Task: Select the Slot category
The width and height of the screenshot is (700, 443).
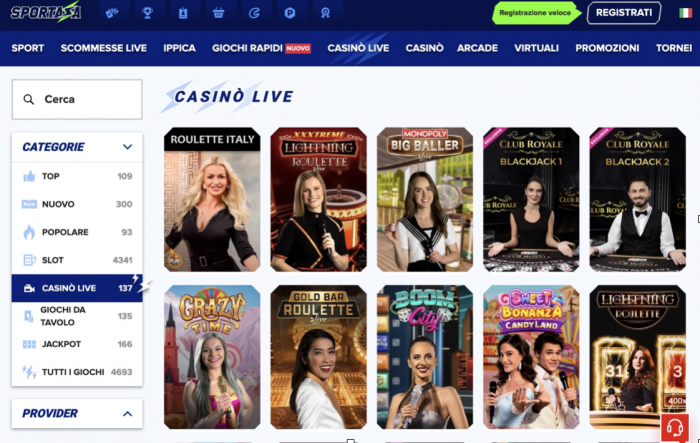Action: 77,260
